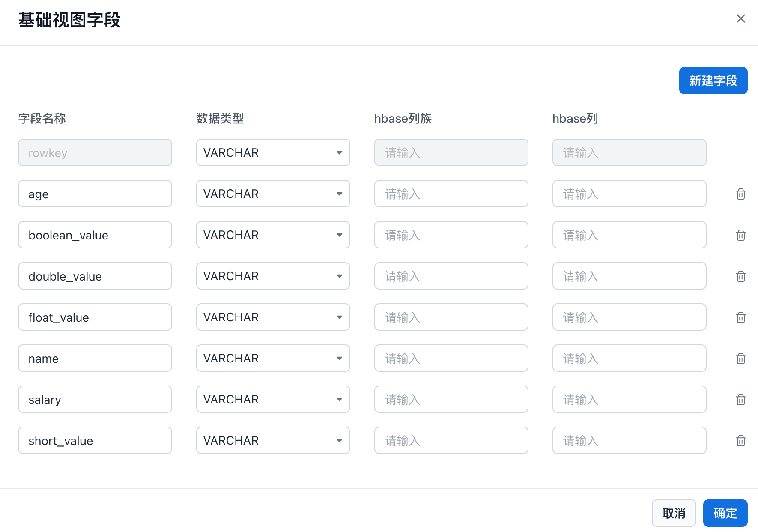Click hbase列 input for boolean_value row
This screenshot has width=758, height=532.
[x=629, y=235]
